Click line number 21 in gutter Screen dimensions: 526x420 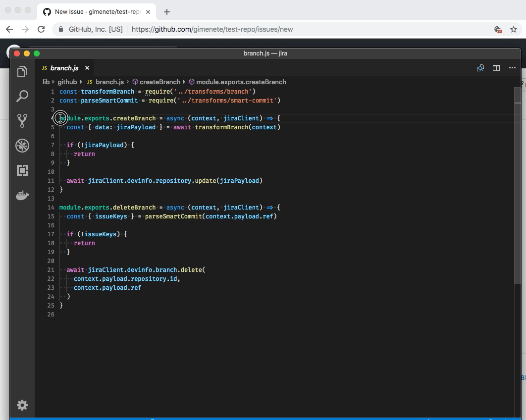coord(51,270)
